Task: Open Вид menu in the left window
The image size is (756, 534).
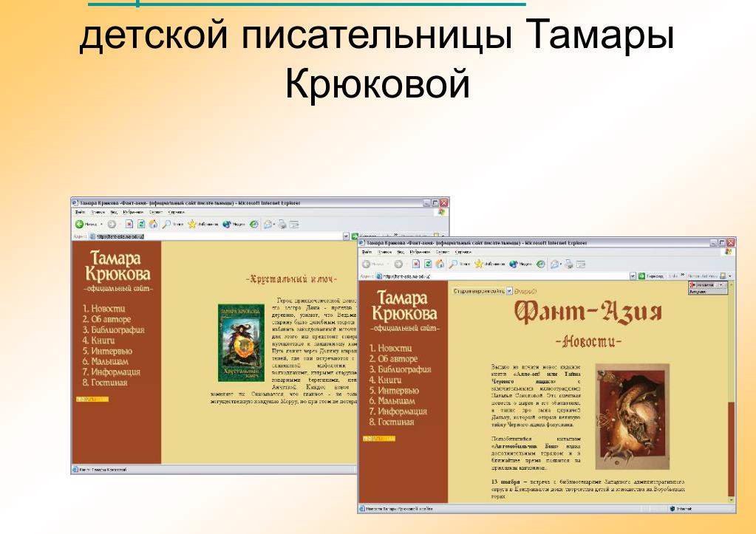Action: [x=114, y=212]
